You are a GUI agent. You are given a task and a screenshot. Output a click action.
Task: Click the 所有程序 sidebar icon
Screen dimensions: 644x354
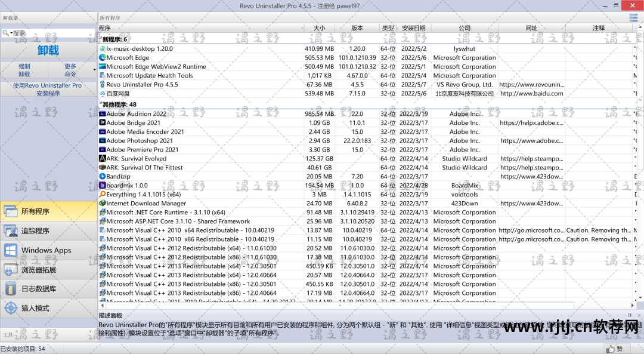click(11, 211)
